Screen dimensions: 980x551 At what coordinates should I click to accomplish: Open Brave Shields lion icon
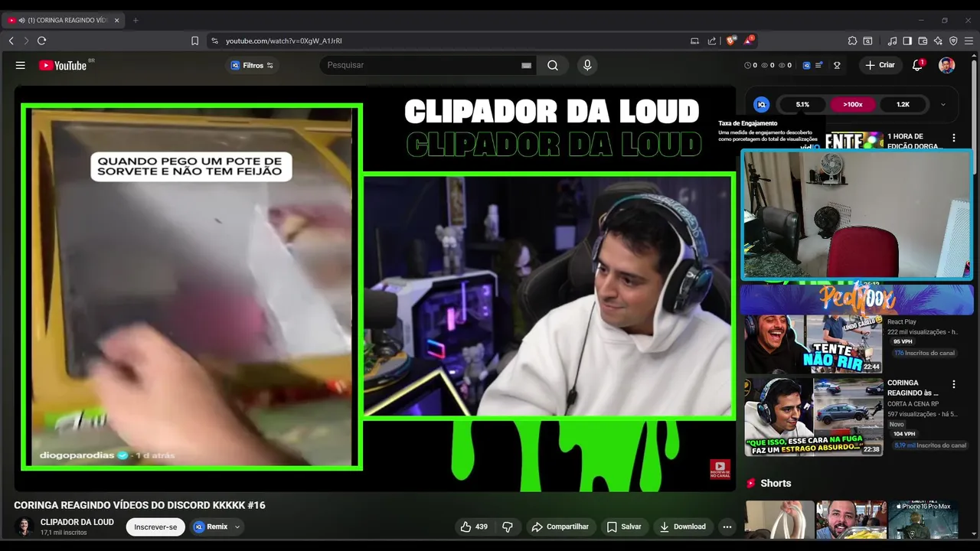point(731,41)
